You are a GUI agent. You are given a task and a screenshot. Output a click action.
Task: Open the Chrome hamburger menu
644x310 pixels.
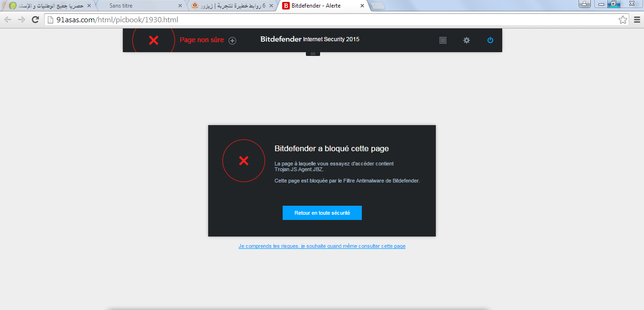[637, 19]
